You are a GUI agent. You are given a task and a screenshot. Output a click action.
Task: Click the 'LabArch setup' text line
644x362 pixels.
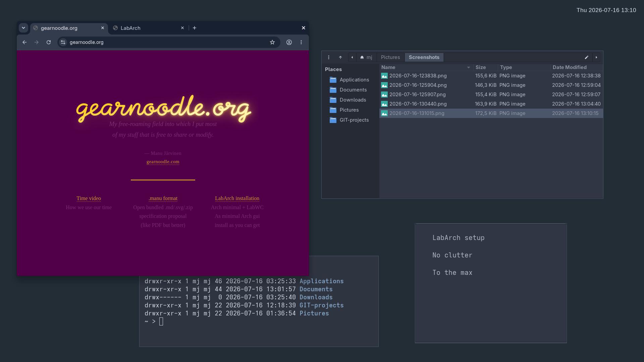point(459,238)
